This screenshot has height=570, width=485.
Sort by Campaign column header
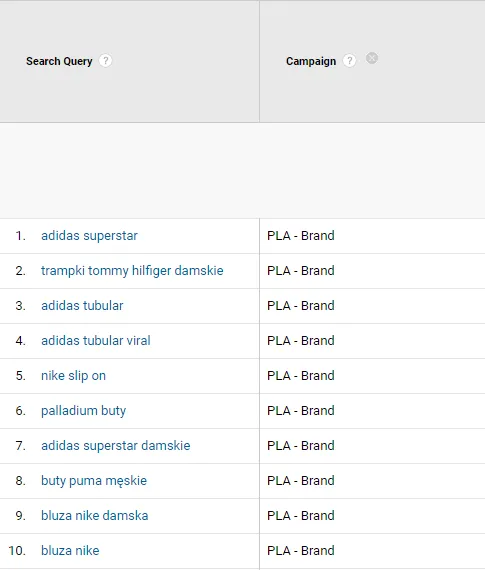[x=311, y=61]
